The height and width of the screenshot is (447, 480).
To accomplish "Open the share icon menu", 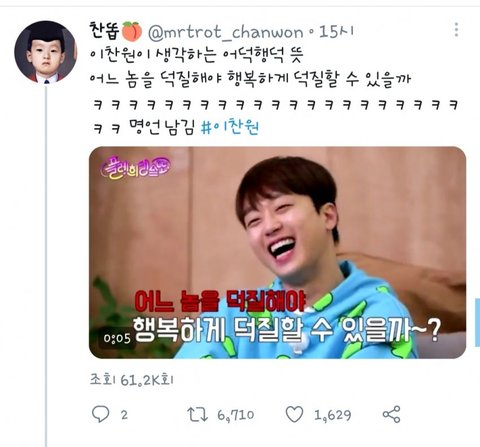I will 391,414.
